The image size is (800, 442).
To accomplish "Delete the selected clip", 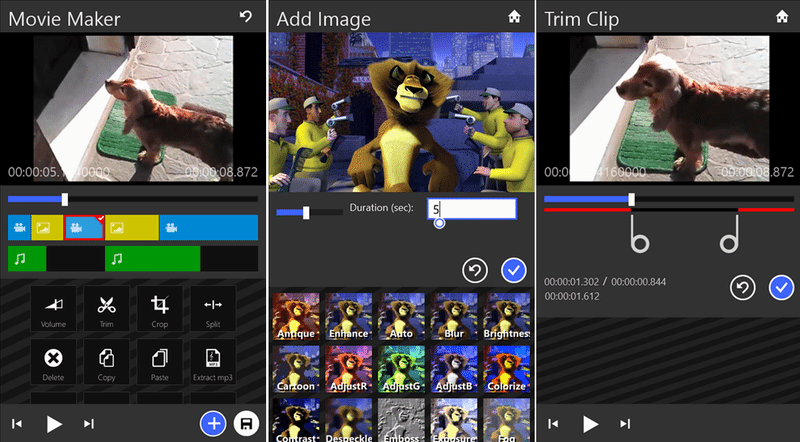I will click(54, 362).
